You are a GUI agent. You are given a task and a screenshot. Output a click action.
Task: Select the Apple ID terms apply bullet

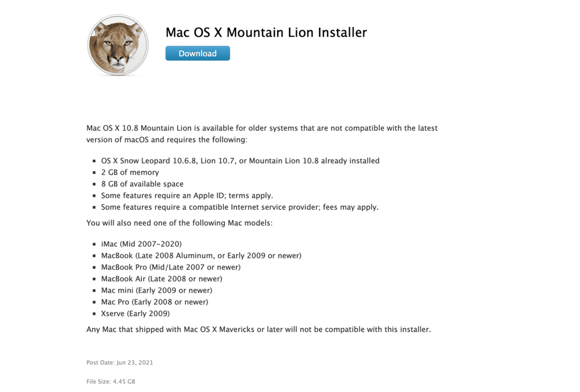187,196
